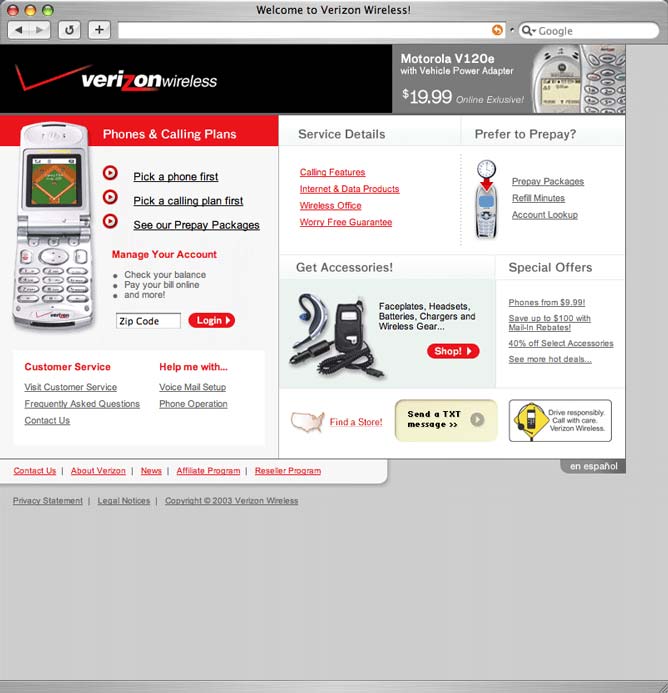
Task: Open the Affiliate Program footer link
Action: coord(208,471)
